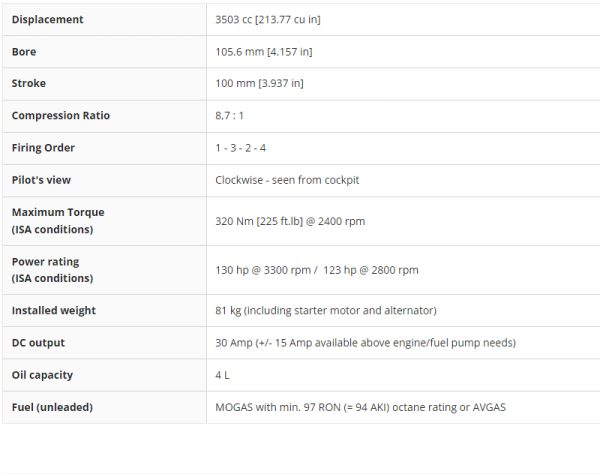
Task: Select the 3503 cc displacement value
Action: (x=268, y=20)
